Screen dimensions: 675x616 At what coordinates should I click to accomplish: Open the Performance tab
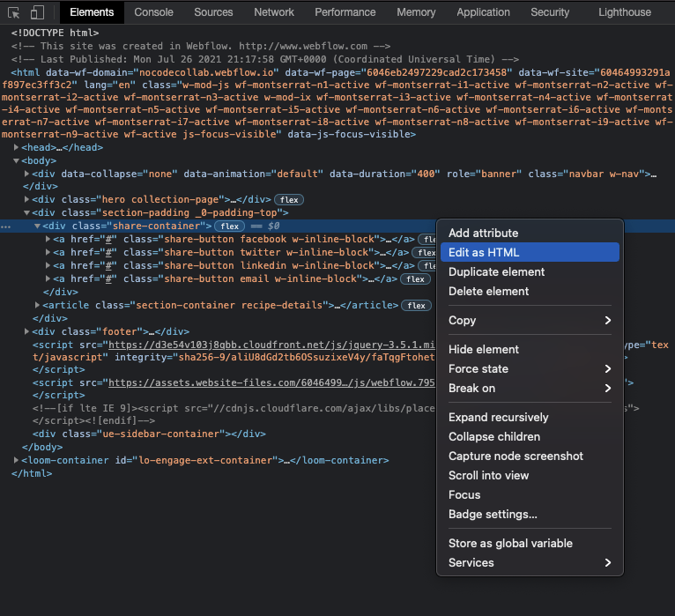click(x=345, y=12)
